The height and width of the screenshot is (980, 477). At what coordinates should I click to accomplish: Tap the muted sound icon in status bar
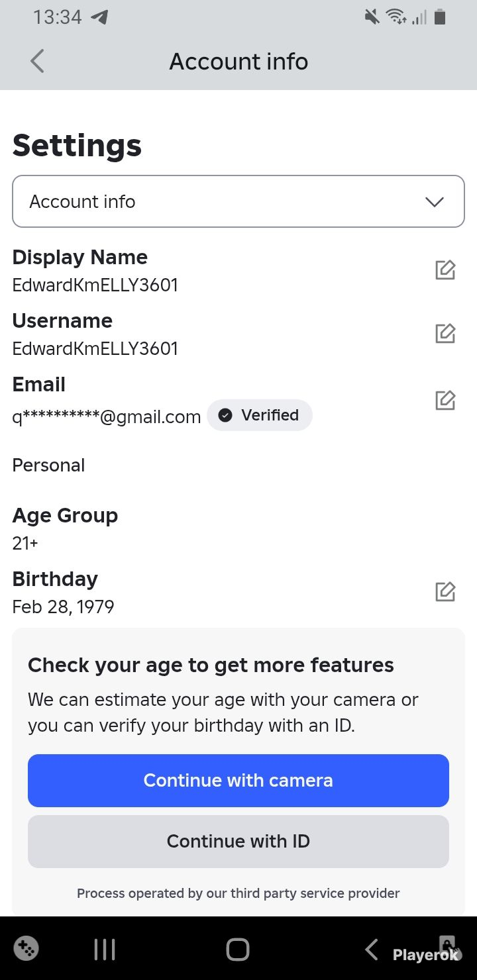pos(372,17)
